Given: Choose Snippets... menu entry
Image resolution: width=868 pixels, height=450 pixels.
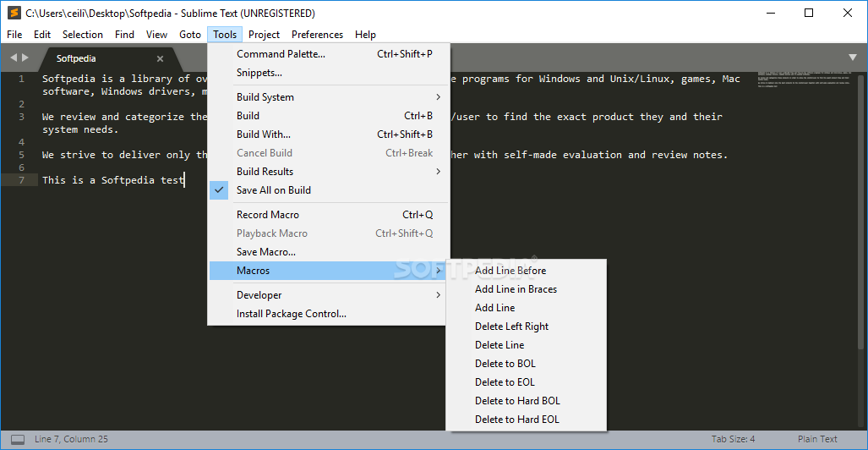Looking at the screenshot, I should click(329, 73).
